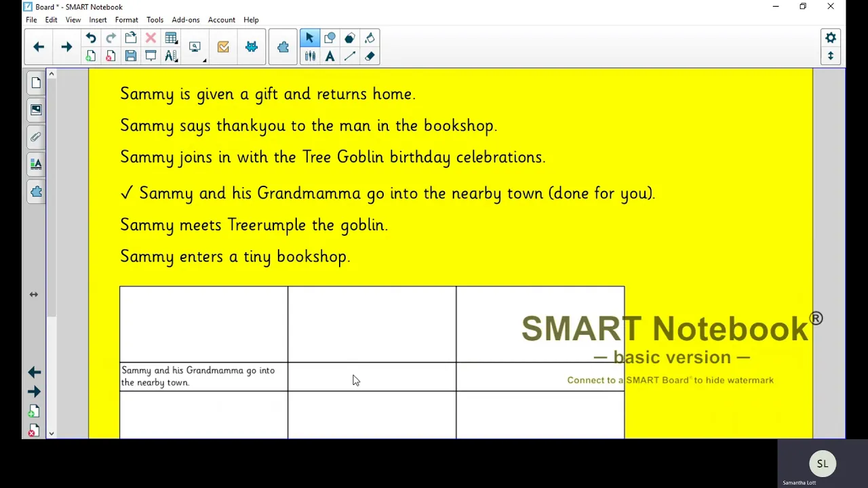Open the Format menu
868x488 pixels.
click(x=126, y=20)
